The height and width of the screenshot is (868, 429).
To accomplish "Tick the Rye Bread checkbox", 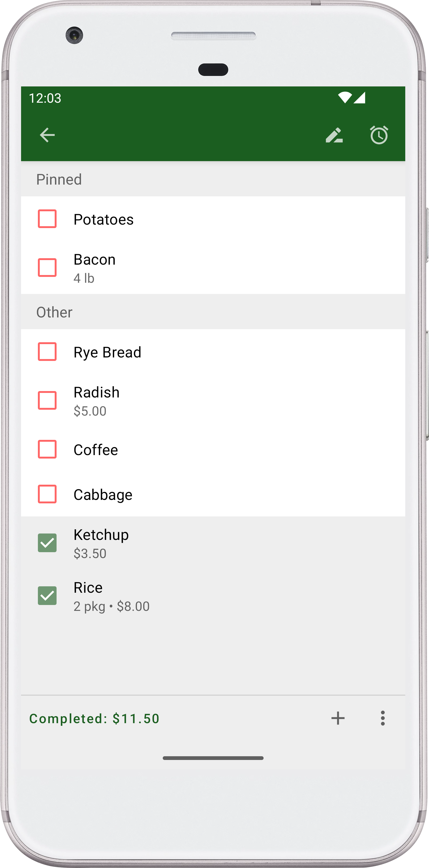I will tap(47, 352).
